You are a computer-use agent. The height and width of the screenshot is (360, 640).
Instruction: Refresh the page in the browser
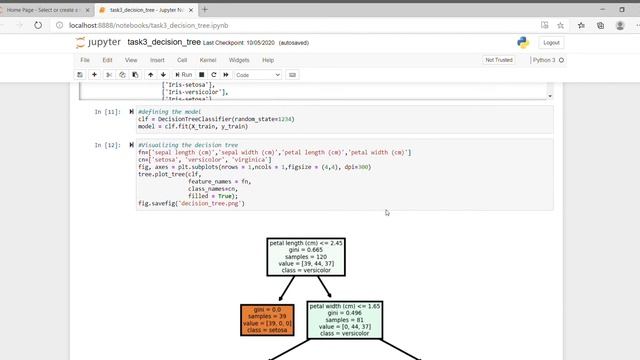click(x=38, y=25)
